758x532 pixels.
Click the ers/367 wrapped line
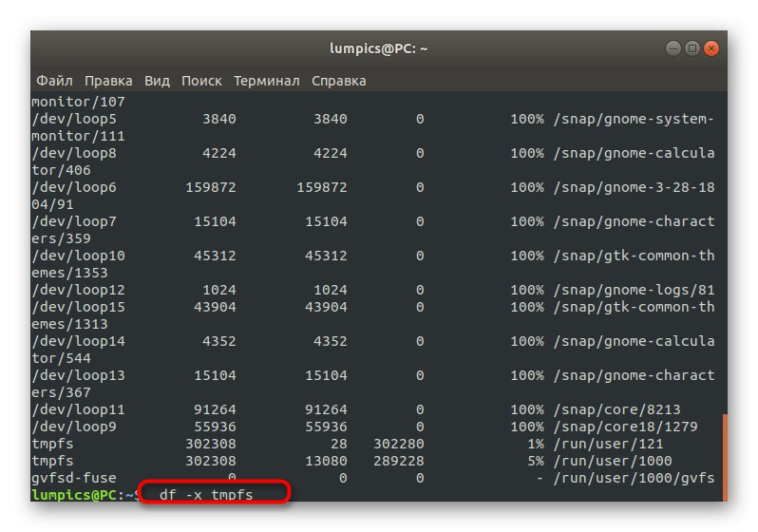click(62, 392)
